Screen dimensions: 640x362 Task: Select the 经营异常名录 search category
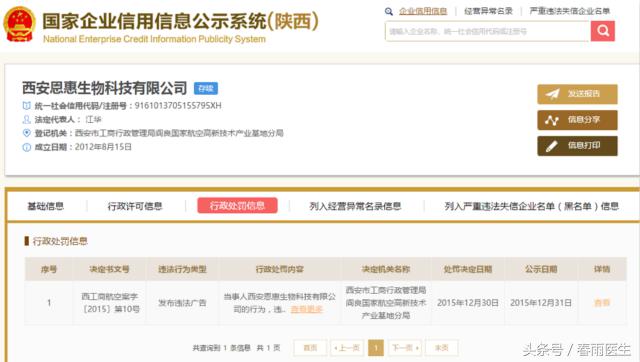tap(488, 11)
